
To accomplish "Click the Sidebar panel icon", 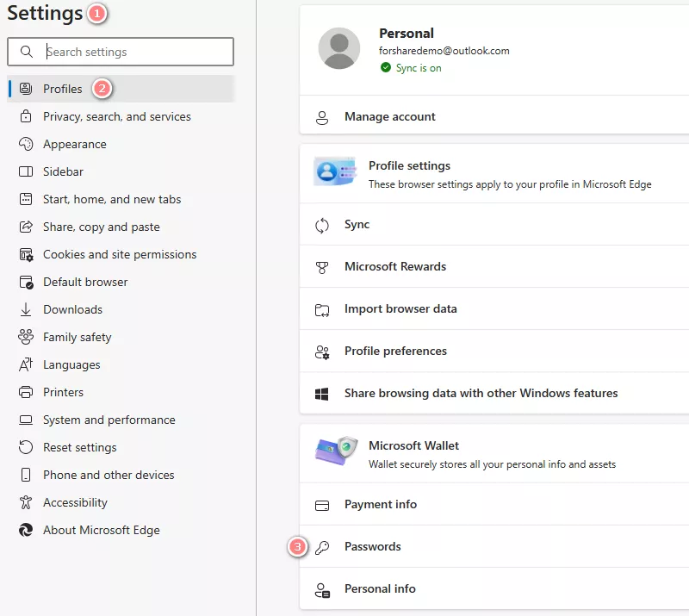I will [26, 171].
